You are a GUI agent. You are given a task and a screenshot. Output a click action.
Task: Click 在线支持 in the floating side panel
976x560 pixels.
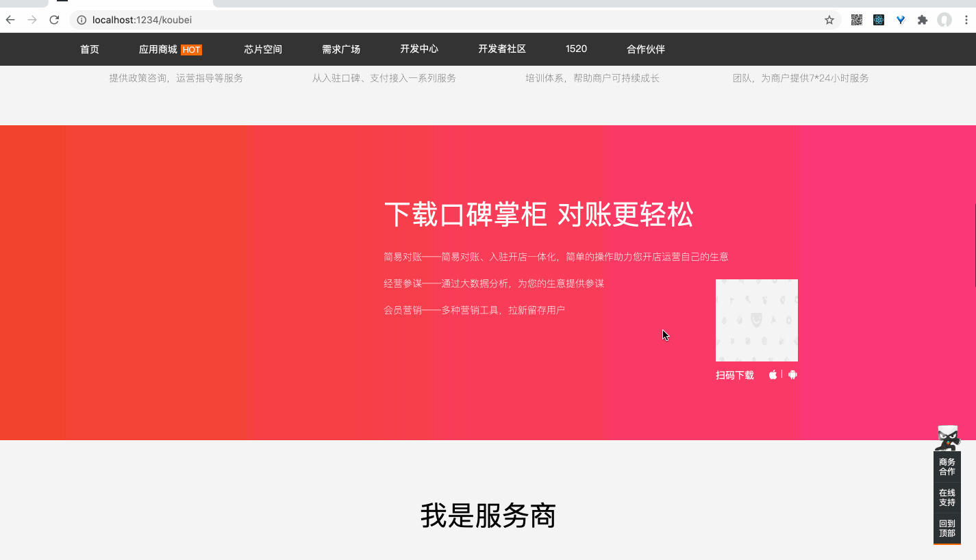click(947, 498)
